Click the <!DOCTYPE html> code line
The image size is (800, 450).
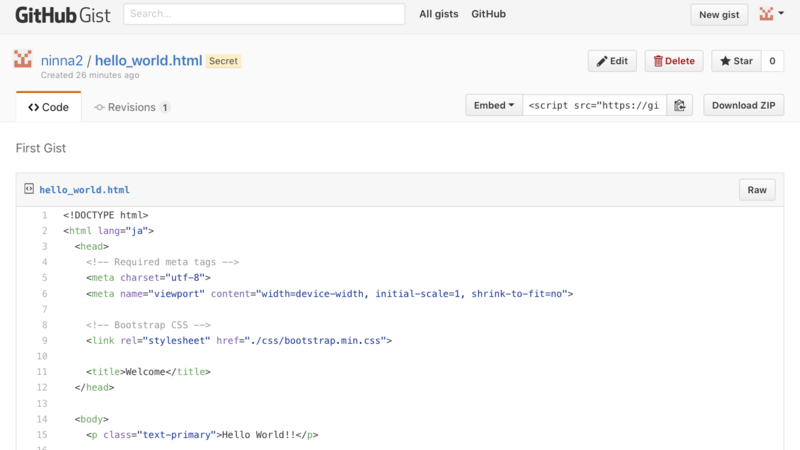(x=106, y=215)
